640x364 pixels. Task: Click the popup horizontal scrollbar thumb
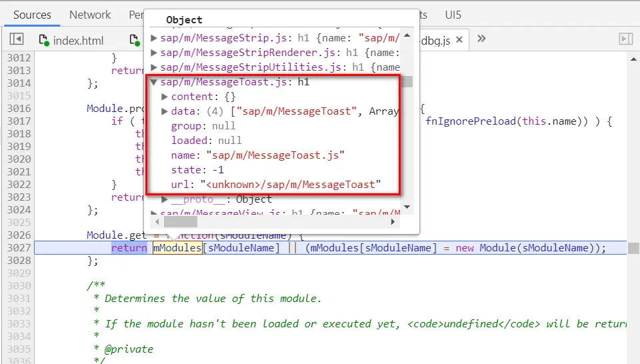point(181,221)
